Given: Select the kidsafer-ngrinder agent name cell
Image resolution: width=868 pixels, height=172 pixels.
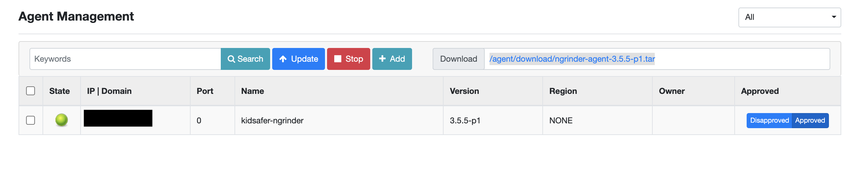Looking at the screenshot, I should [x=272, y=121].
